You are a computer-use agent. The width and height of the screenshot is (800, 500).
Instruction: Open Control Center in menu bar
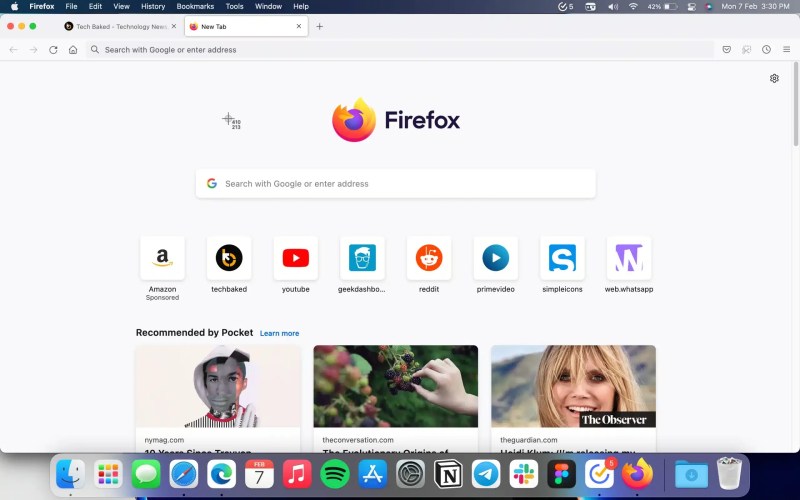click(x=691, y=7)
